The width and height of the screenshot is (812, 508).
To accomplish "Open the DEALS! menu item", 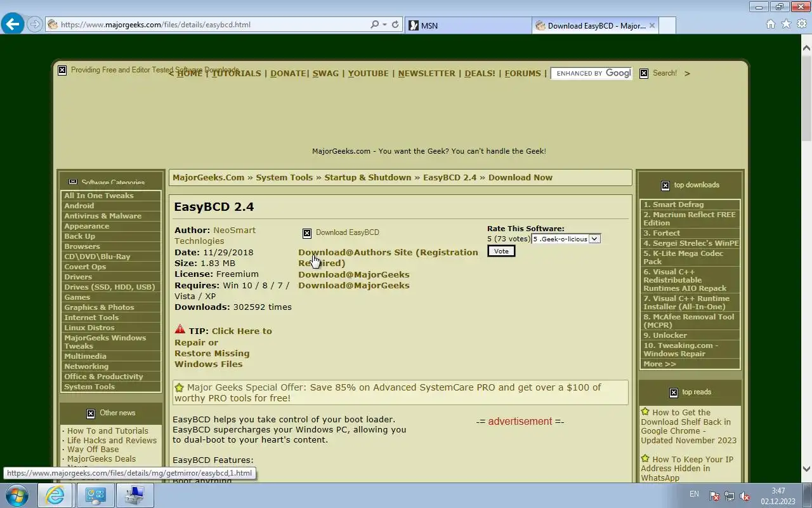I will coord(480,73).
